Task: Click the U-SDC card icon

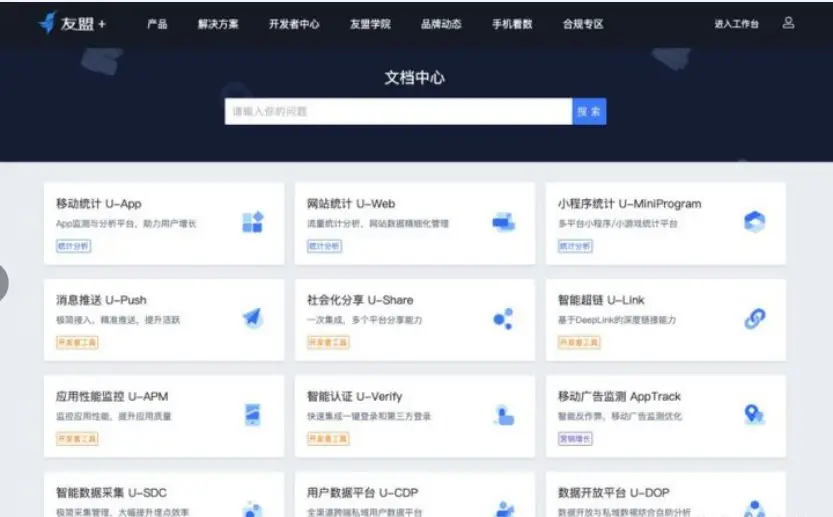Action: click(253, 509)
